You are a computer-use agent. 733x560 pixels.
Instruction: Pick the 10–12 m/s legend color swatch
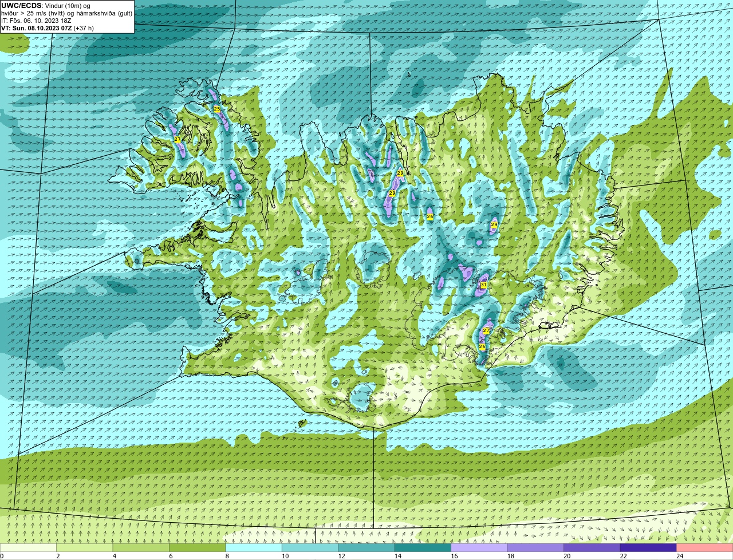tap(310, 547)
